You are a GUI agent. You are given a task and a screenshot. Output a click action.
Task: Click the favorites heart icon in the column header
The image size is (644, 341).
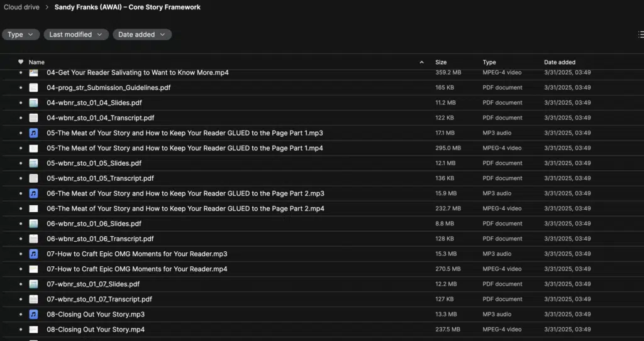pos(21,62)
